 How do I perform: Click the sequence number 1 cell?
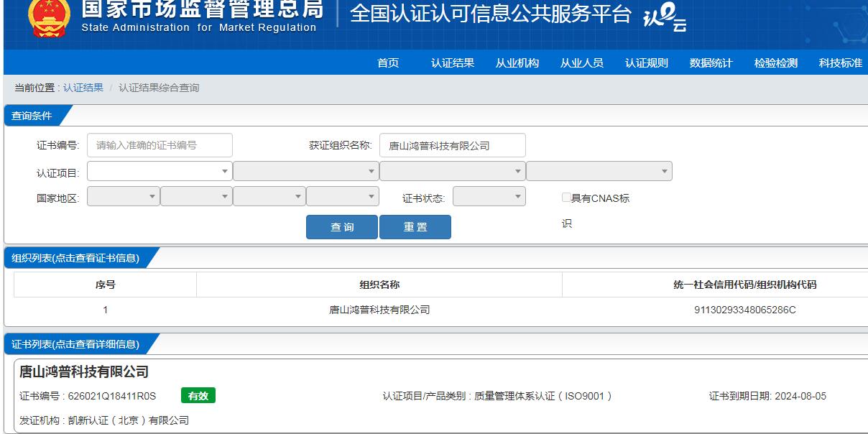(x=106, y=310)
